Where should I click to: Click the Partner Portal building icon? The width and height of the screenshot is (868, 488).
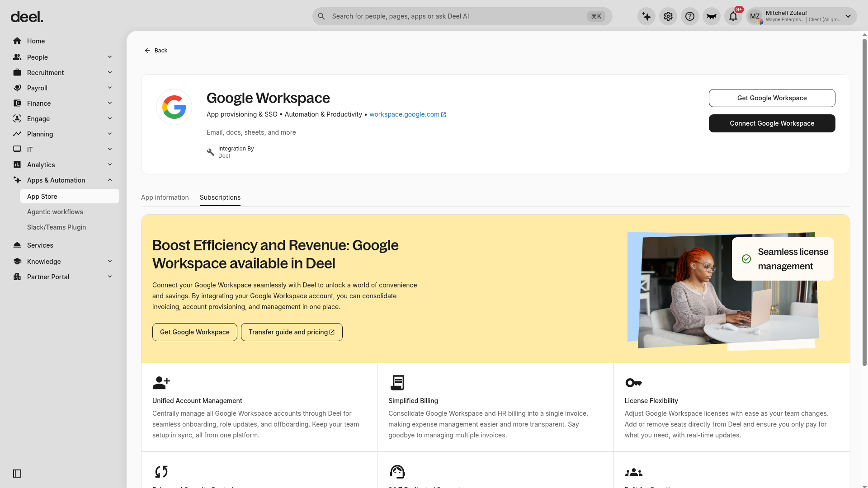coord(17,277)
